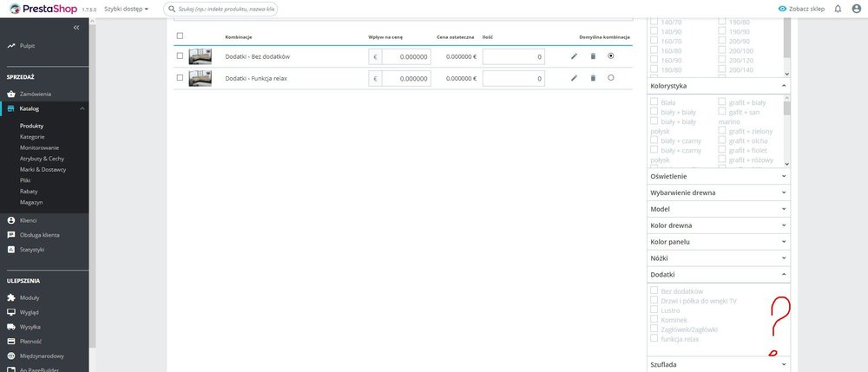Open Produkty submenu item
The image size is (868, 372).
tap(31, 126)
